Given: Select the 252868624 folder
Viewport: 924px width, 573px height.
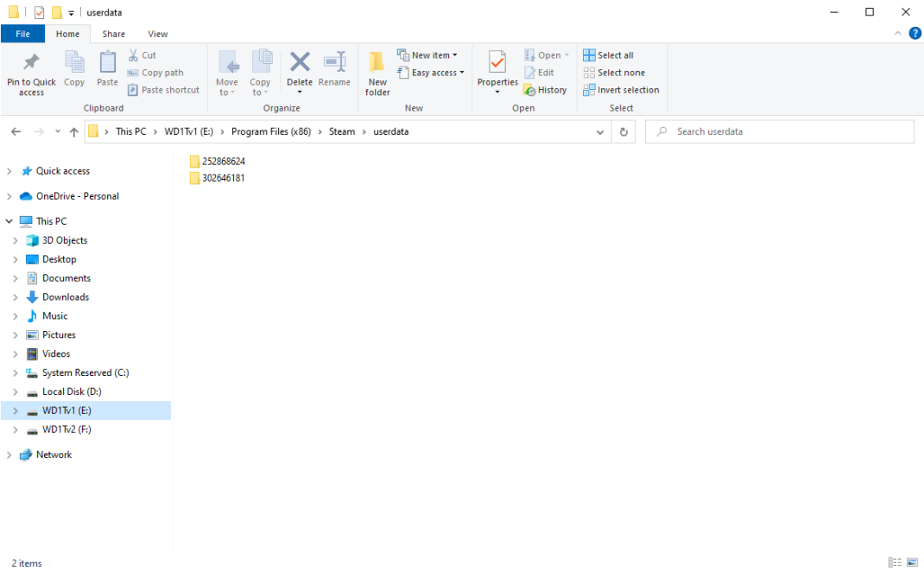Looking at the screenshot, I should (223, 162).
